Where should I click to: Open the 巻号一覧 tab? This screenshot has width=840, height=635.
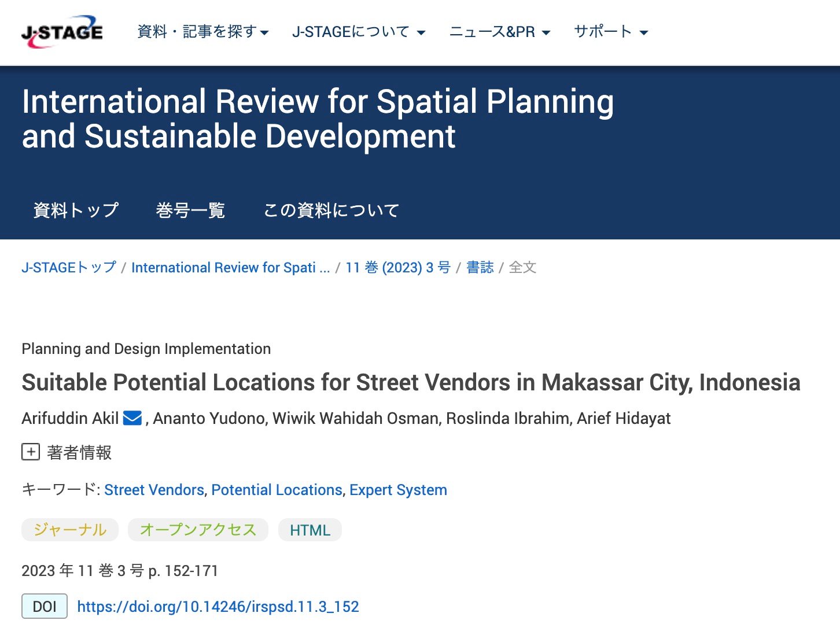tap(190, 210)
